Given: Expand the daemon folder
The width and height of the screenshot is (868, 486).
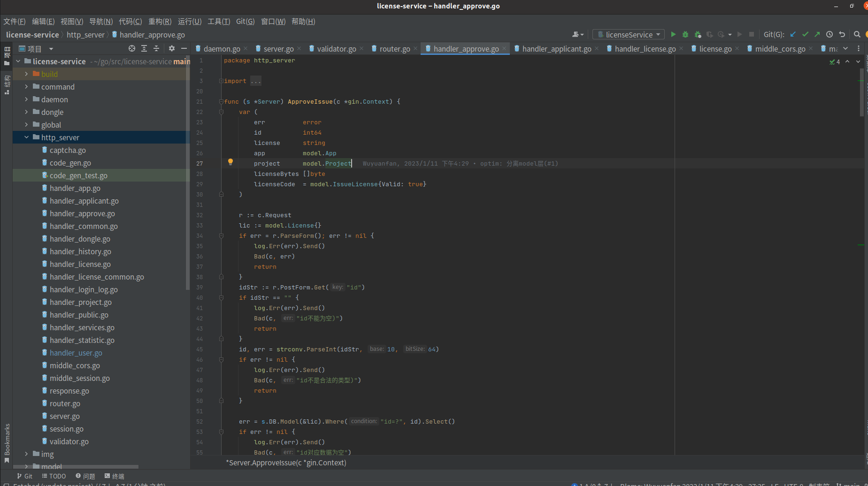Looking at the screenshot, I should 26,99.
